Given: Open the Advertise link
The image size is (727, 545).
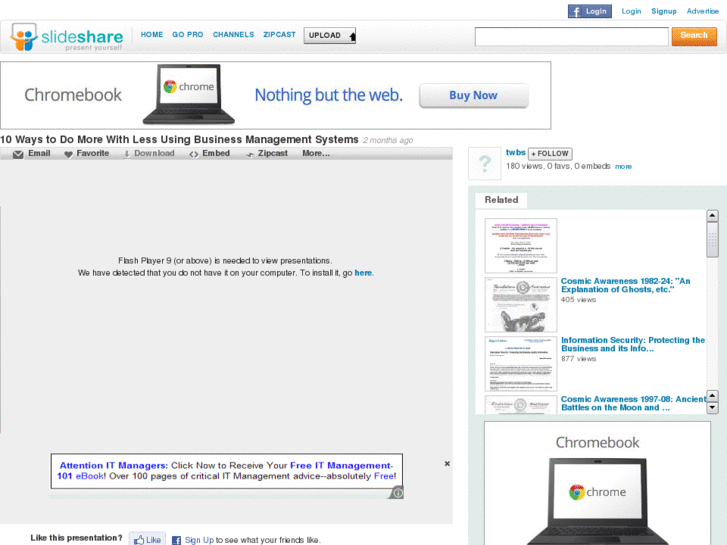Looking at the screenshot, I should click(702, 11).
